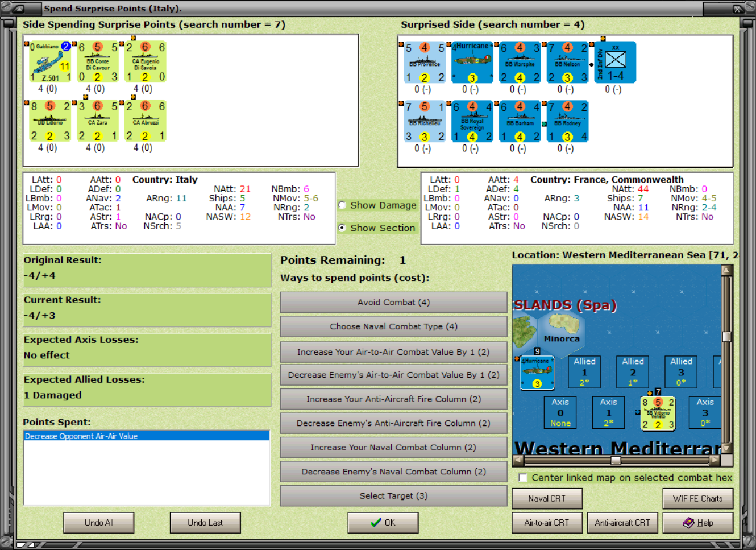Viewport: 756px width, 550px height.
Task: Select Decrease Opponent Air-Air Value list entry
Action: (x=147, y=436)
